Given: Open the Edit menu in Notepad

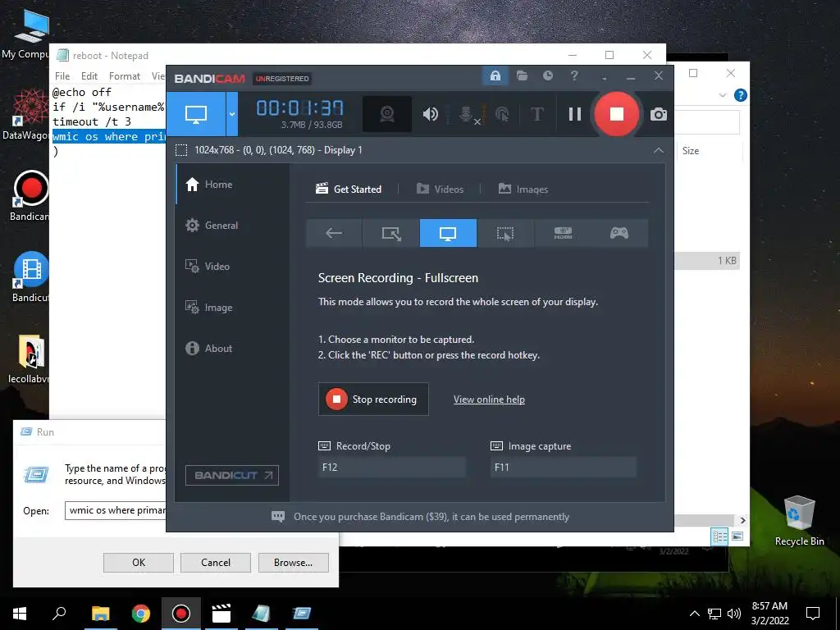Looking at the screenshot, I should point(89,76).
